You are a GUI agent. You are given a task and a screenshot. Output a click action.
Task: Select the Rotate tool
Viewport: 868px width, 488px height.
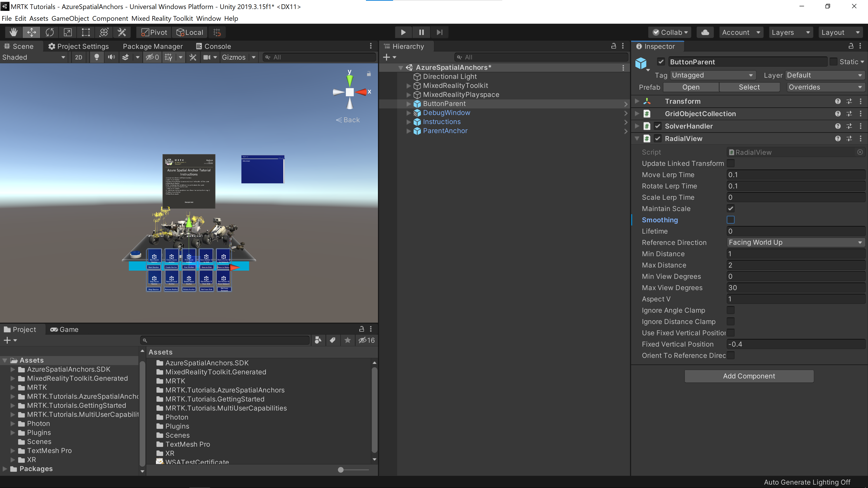50,32
